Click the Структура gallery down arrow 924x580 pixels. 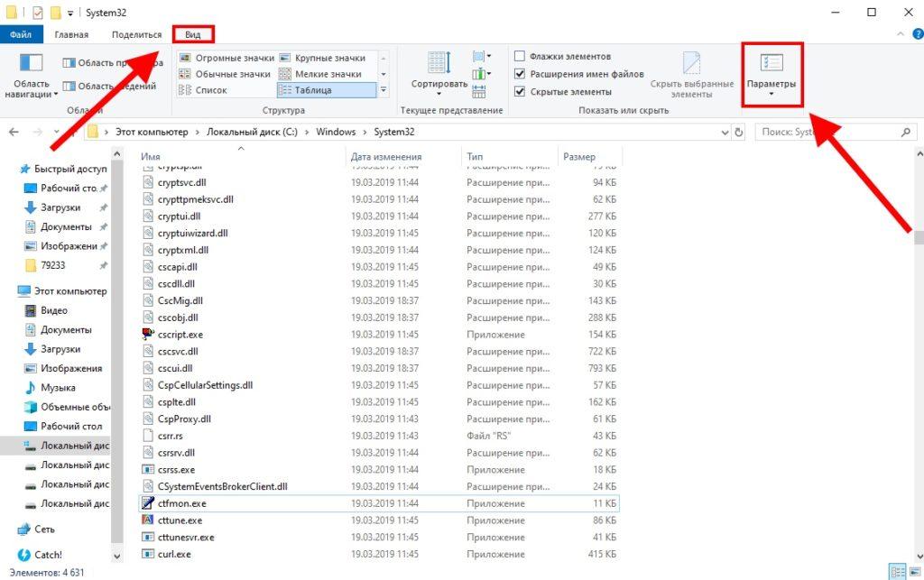[383, 74]
